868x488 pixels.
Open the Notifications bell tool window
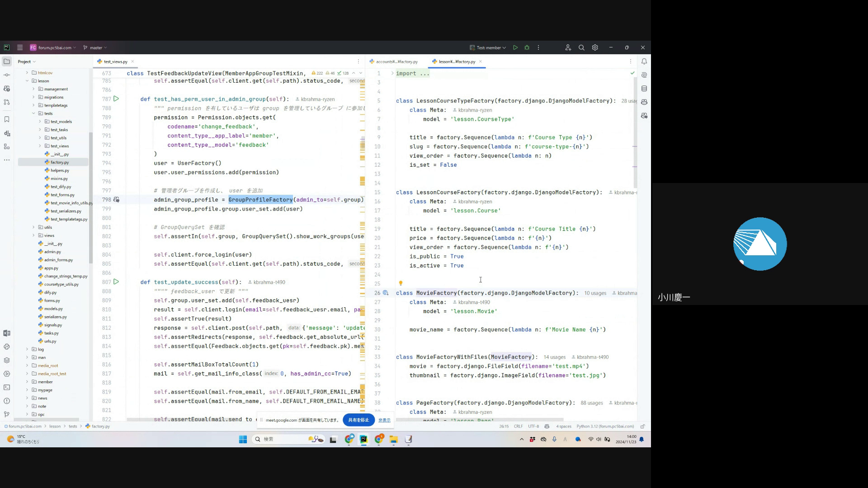644,61
